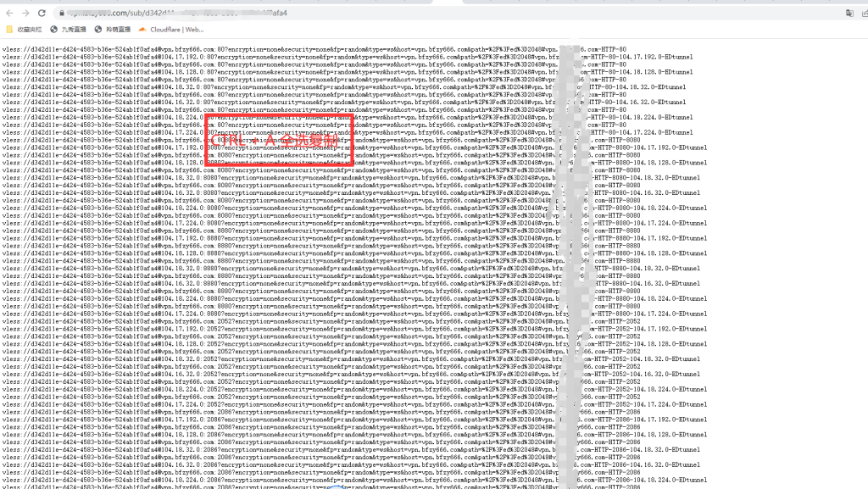Click the yellow 收藏夹栏 folder icon
The width and height of the screenshot is (868, 489).
point(9,30)
